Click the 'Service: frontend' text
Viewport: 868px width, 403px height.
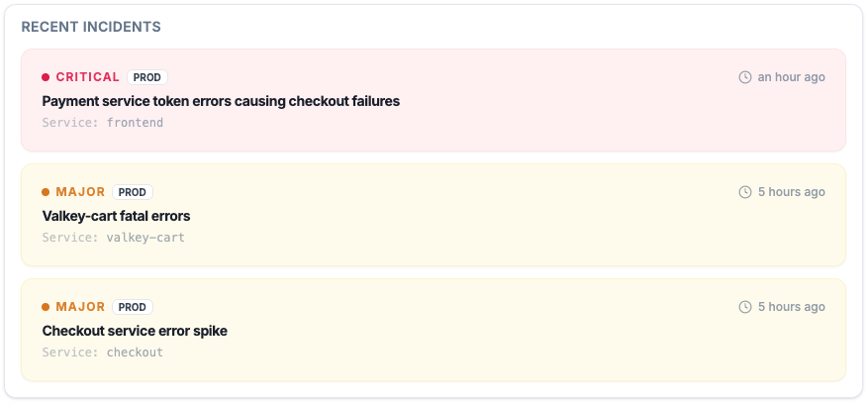103,123
